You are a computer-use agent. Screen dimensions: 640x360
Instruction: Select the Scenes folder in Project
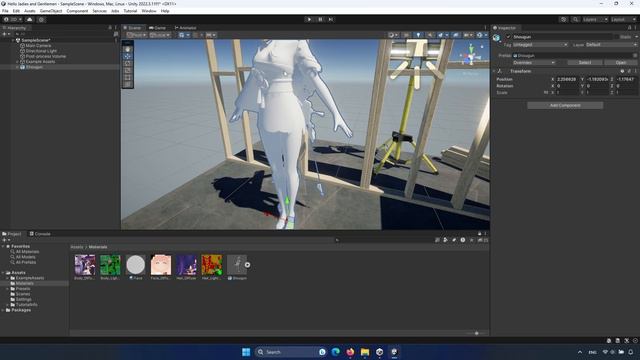(23, 294)
